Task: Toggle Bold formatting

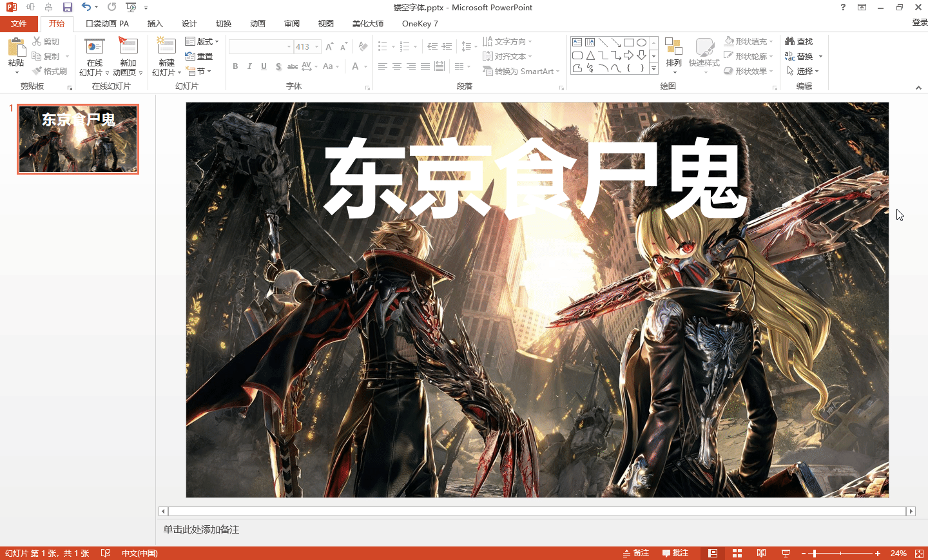Action: coord(235,66)
